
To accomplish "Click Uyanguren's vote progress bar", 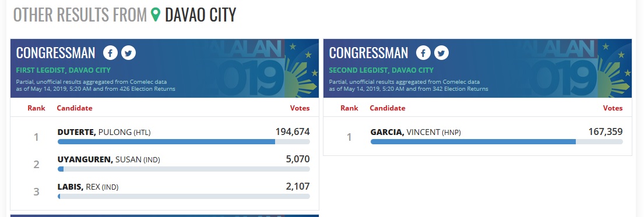I will 184,169.
